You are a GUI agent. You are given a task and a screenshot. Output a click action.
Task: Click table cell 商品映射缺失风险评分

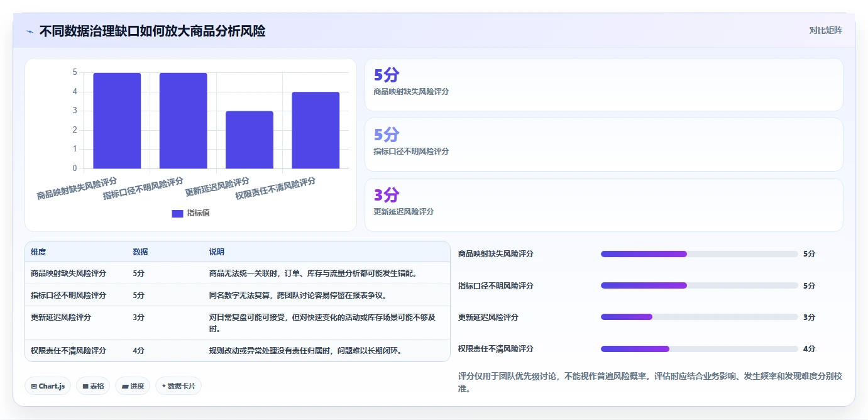[x=69, y=274]
